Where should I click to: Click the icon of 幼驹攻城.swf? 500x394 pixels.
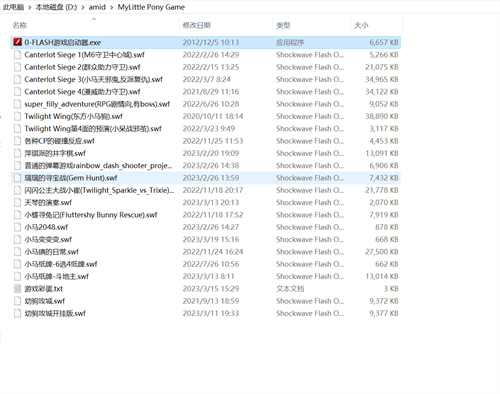click(17, 301)
